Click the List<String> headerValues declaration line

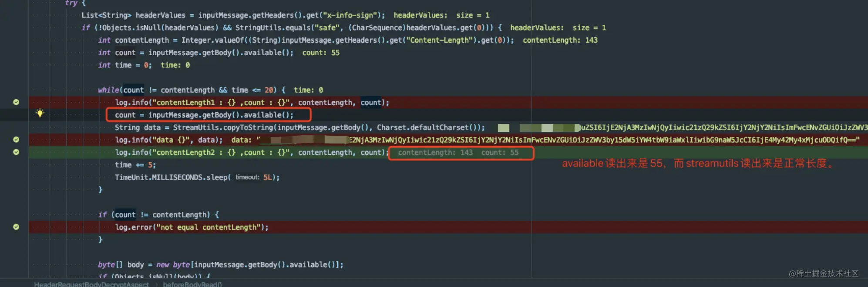coord(233,15)
